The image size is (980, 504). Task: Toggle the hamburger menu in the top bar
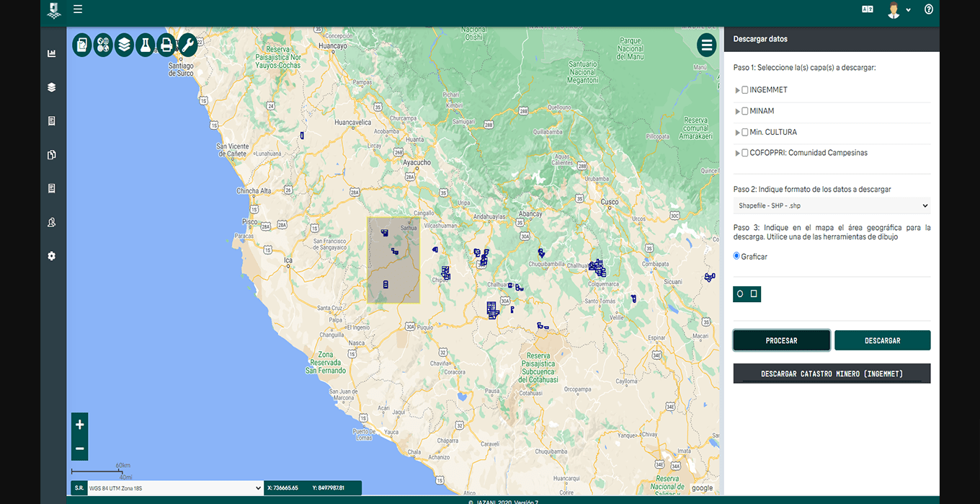(78, 9)
